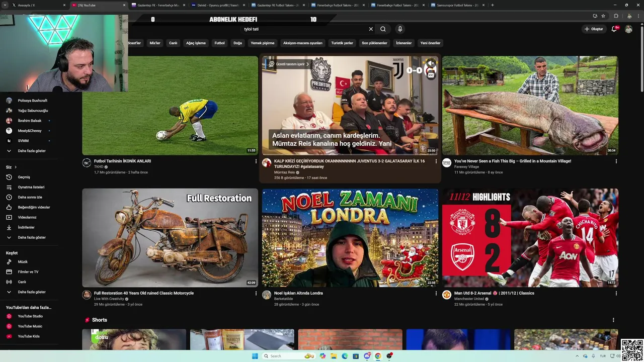Select the Aksiyon-macera oyunları chip
Viewport: 644px width, 362px height.
[x=303, y=43]
